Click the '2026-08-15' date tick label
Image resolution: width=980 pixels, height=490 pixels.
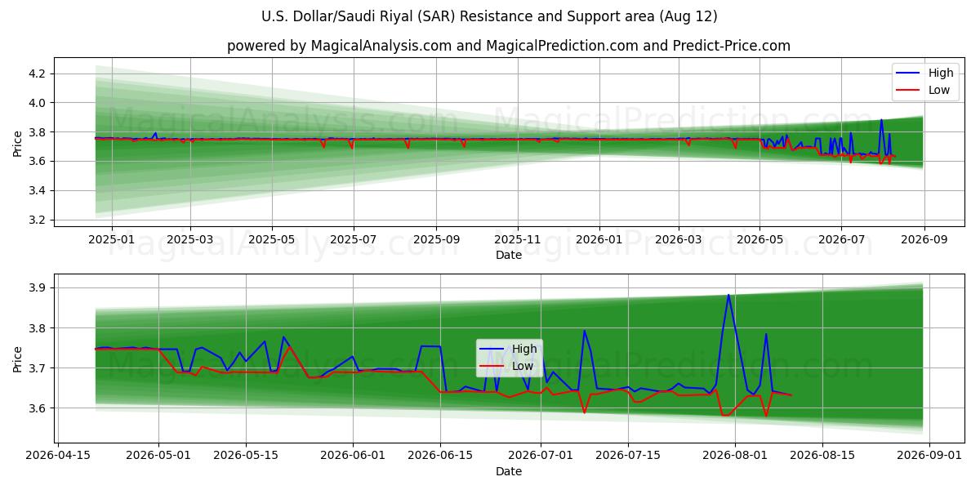point(822,457)
